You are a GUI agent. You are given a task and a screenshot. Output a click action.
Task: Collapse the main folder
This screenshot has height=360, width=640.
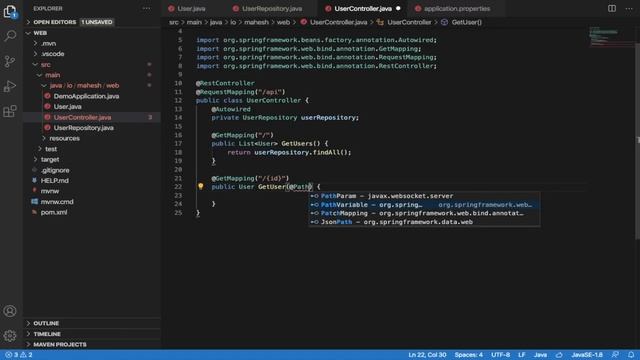[52, 75]
